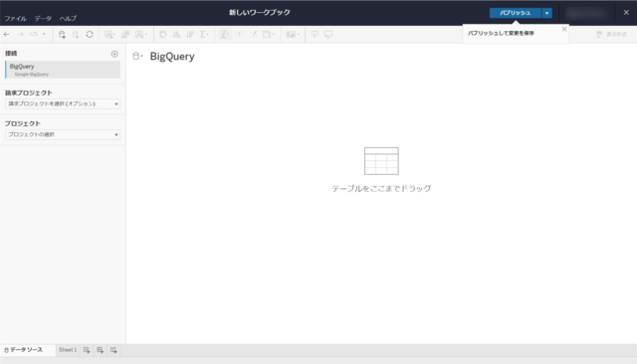The image size is (637, 364).
Task: Expand the arrow beside パブリッシュ button
Action: point(546,13)
